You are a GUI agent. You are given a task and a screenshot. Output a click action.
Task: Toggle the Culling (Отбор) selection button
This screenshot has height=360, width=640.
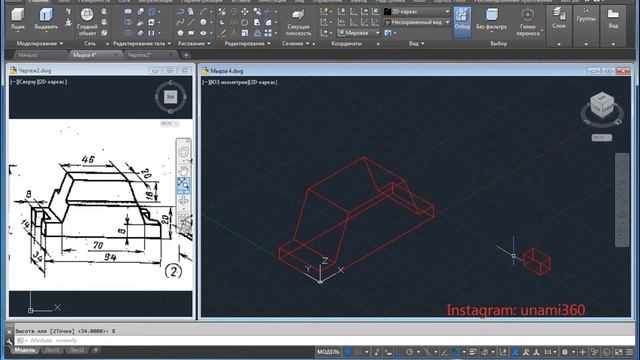tap(462, 21)
